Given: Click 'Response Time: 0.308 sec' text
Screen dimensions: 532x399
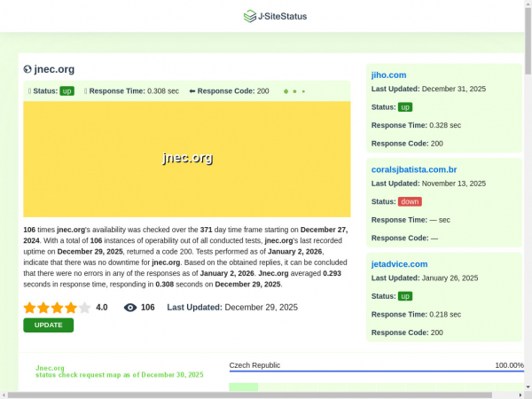Looking at the screenshot, I should pos(134,91).
